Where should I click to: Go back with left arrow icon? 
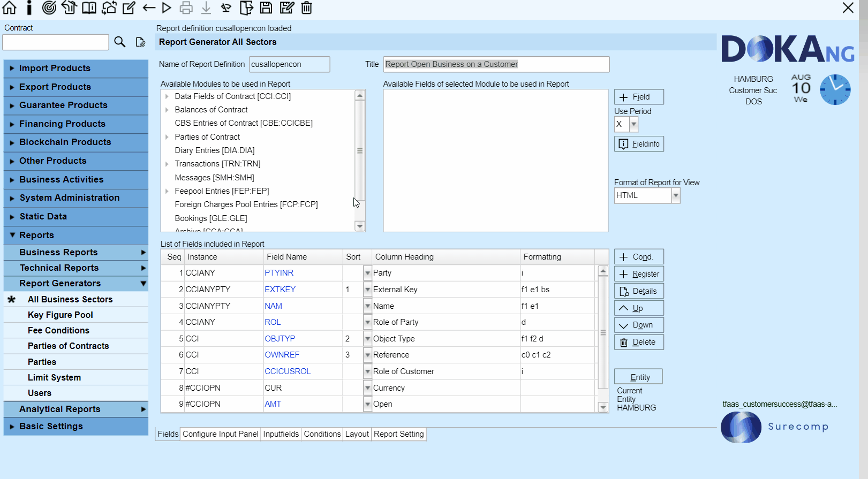[149, 7]
